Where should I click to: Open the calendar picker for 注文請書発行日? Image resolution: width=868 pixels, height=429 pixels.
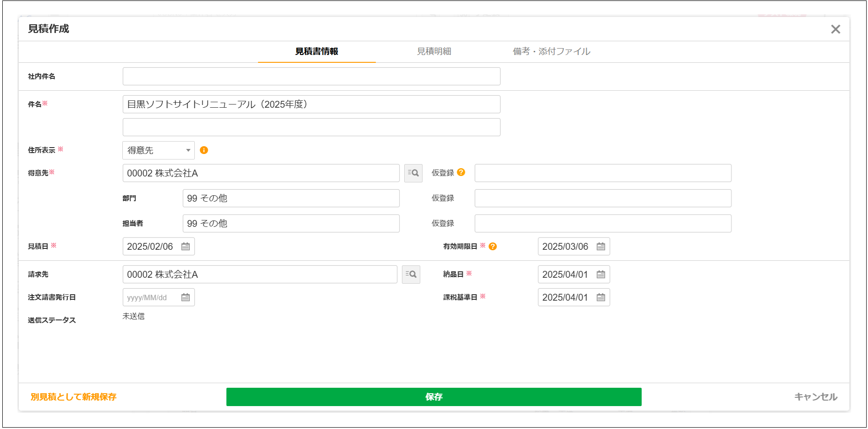click(x=186, y=297)
